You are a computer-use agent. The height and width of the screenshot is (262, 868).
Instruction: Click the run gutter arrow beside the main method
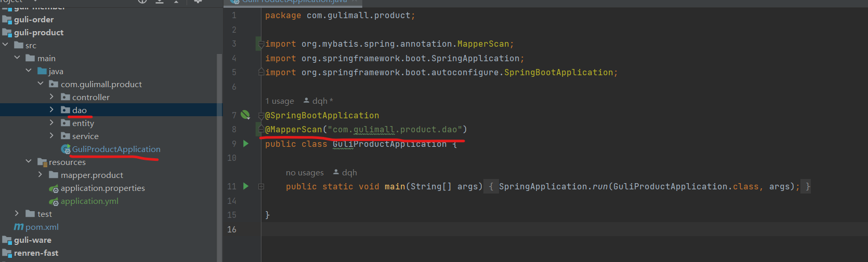pos(246,186)
